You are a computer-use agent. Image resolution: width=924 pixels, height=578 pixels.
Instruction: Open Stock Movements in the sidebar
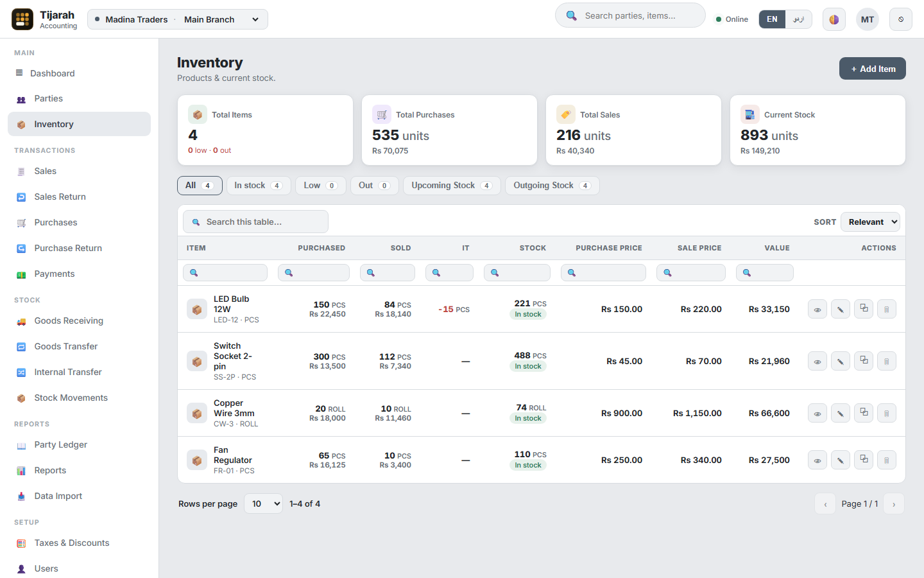click(79, 398)
